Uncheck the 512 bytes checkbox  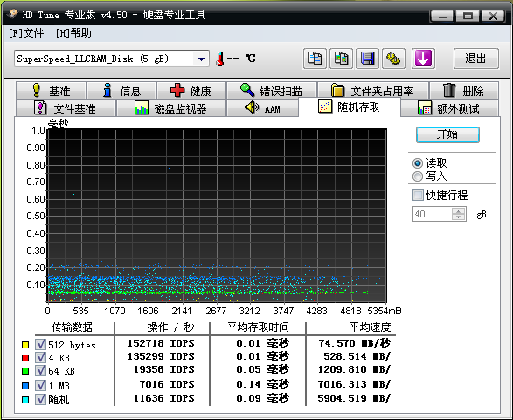(40, 345)
